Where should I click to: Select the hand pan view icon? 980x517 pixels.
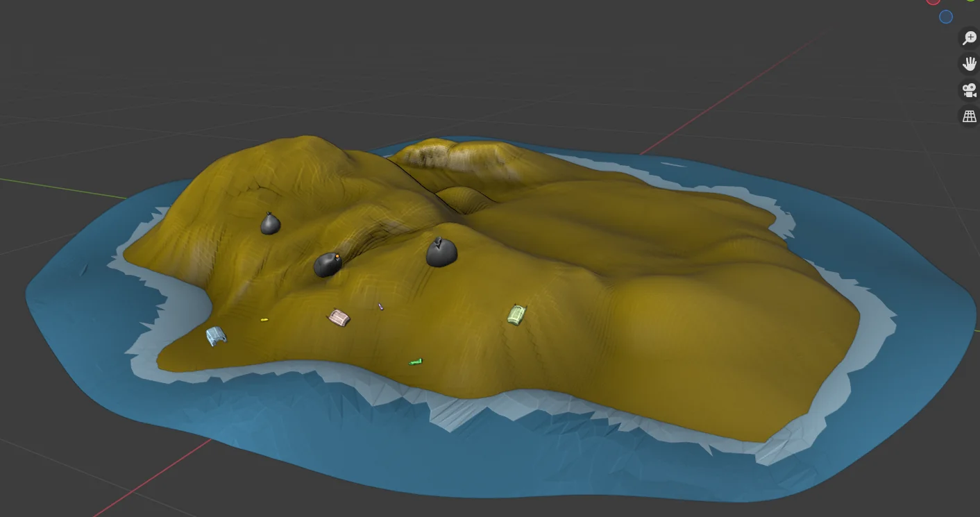point(969,65)
